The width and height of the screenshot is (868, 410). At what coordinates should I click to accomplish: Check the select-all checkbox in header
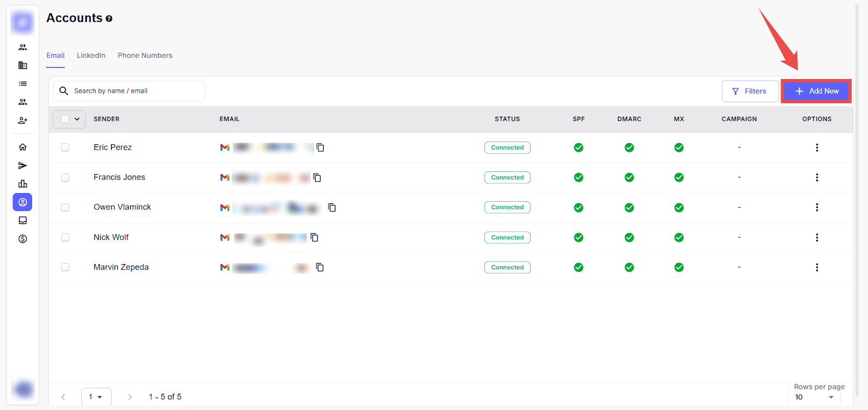[65, 119]
